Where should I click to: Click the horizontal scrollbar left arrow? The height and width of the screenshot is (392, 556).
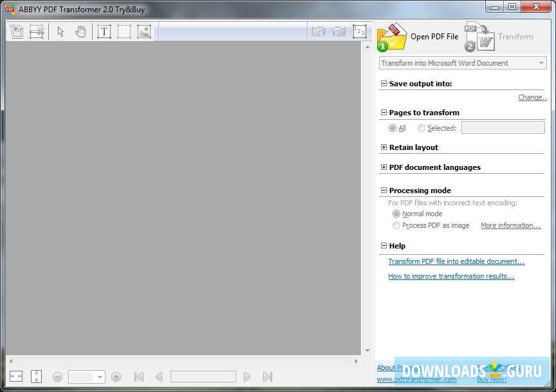coord(11,361)
